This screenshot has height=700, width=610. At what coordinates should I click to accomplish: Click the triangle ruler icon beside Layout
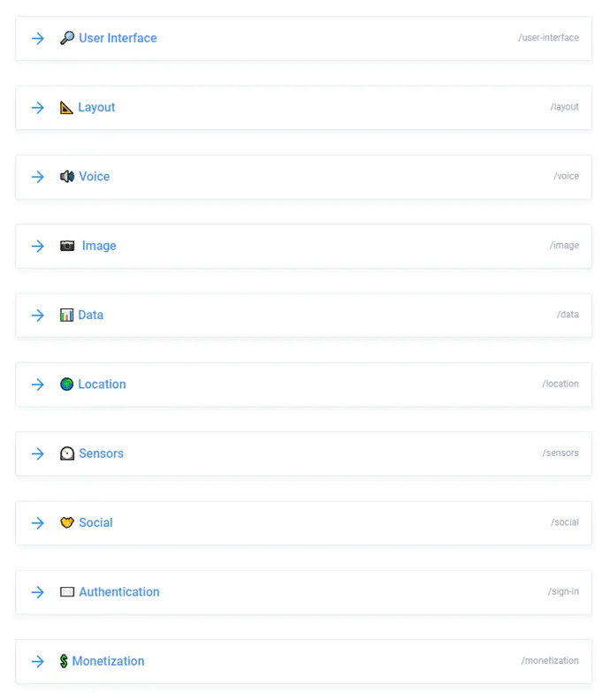point(66,108)
